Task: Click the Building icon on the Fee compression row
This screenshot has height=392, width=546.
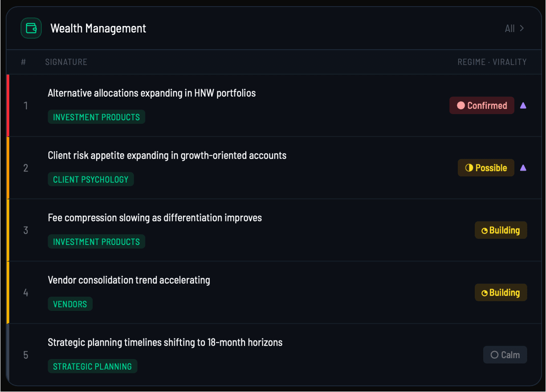Action: tap(485, 231)
